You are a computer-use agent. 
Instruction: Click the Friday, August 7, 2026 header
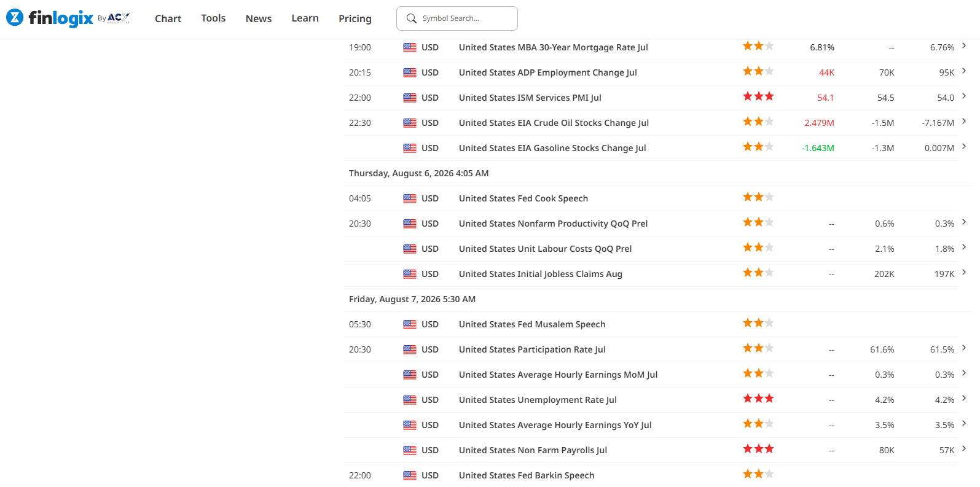pos(412,299)
